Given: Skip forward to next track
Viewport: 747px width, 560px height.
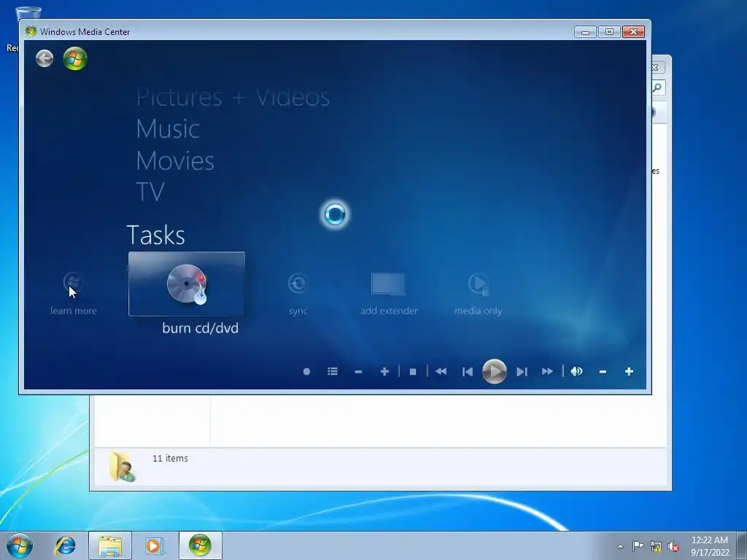Looking at the screenshot, I should click(522, 372).
